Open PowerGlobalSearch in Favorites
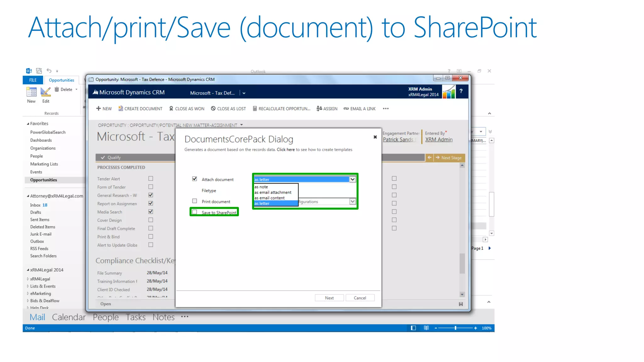 [x=48, y=132]
